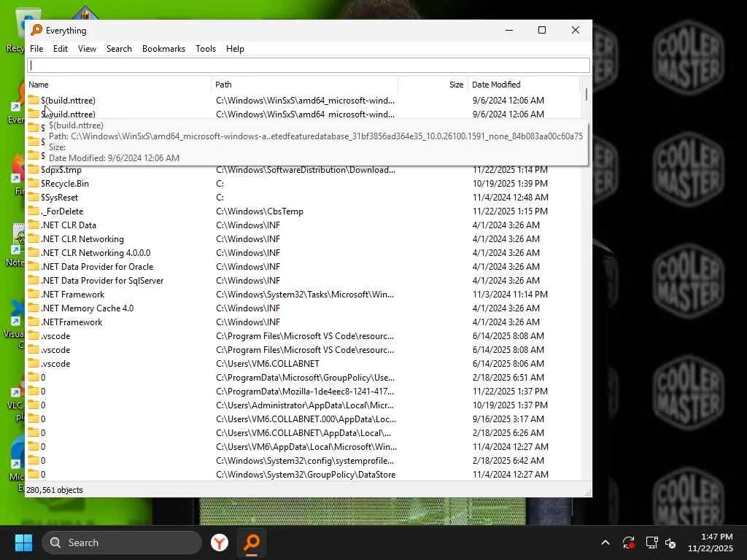Click the muted volume tray icon
747x560 pixels.
(x=671, y=542)
